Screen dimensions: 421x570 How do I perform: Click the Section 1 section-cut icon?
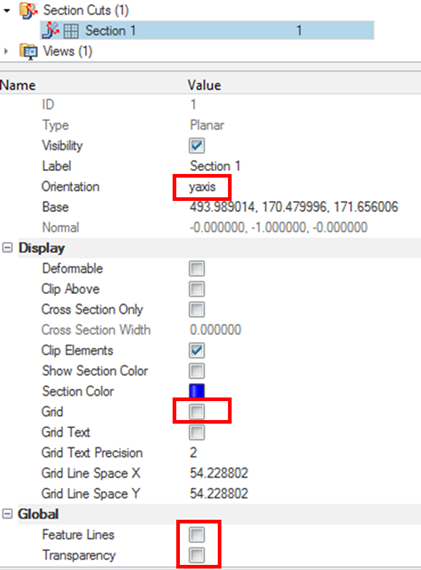[x=51, y=31]
